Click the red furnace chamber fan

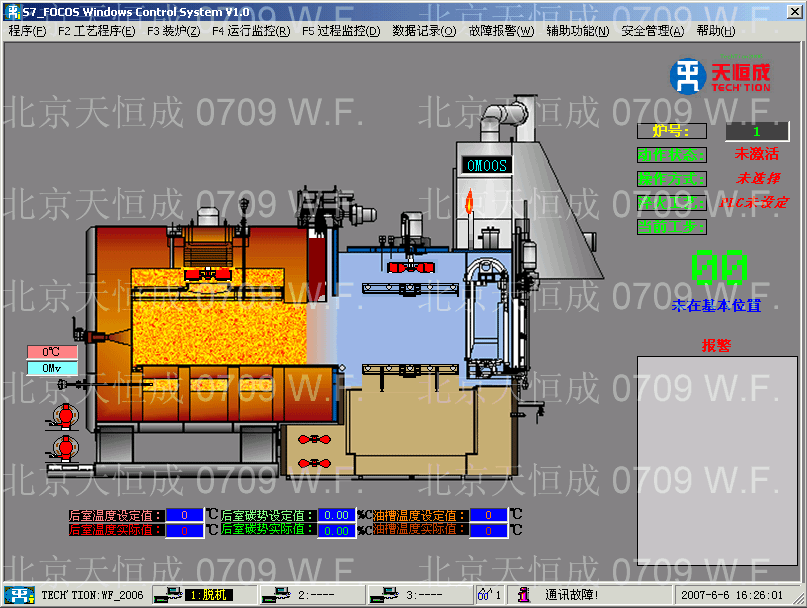click(208, 274)
